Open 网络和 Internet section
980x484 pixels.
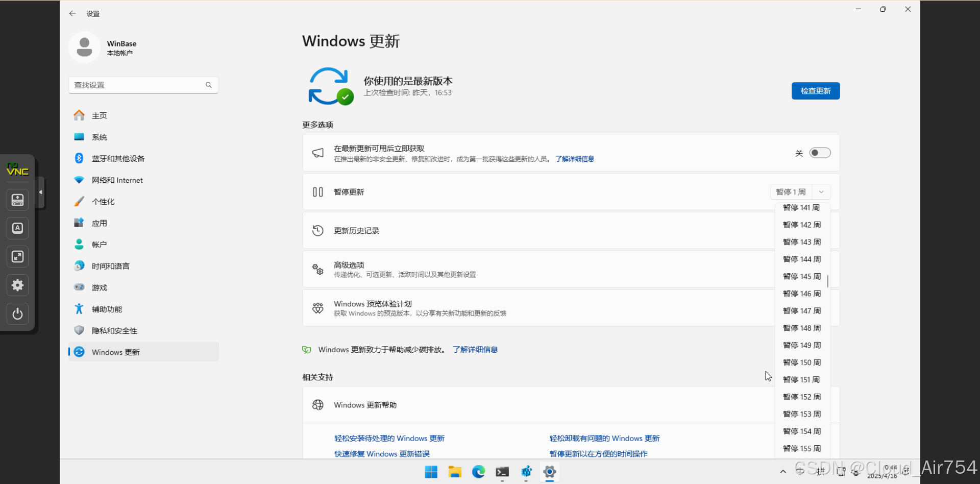[143, 180]
